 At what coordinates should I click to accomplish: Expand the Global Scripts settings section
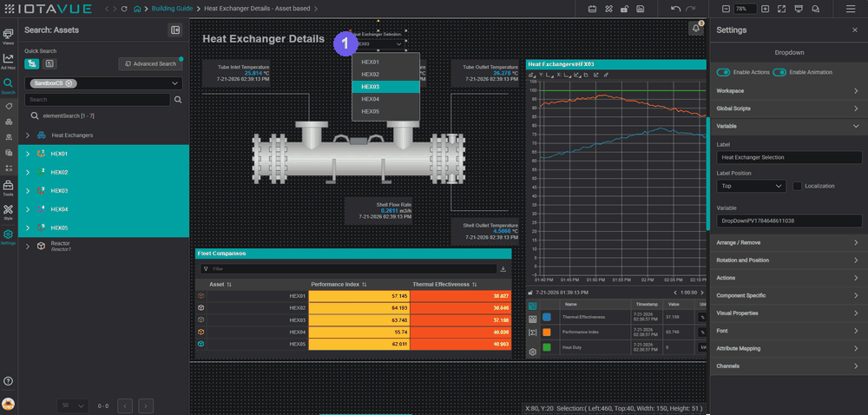tap(789, 109)
